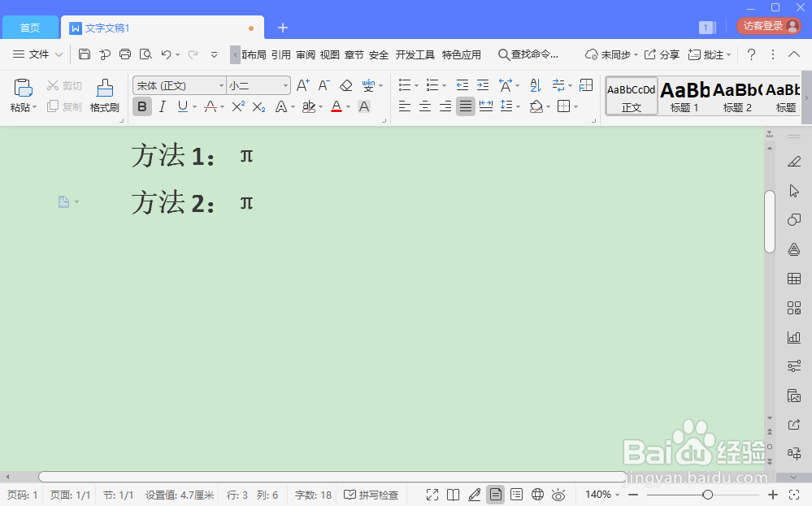
Task: Click the pinyin guide (wén) icon
Action: click(x=367, y=84)
